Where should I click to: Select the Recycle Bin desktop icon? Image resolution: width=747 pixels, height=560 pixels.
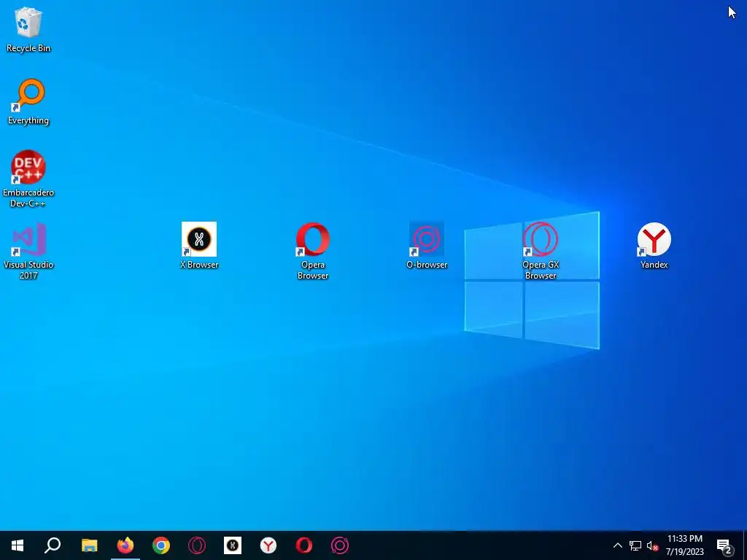click(x=28, y=28)
